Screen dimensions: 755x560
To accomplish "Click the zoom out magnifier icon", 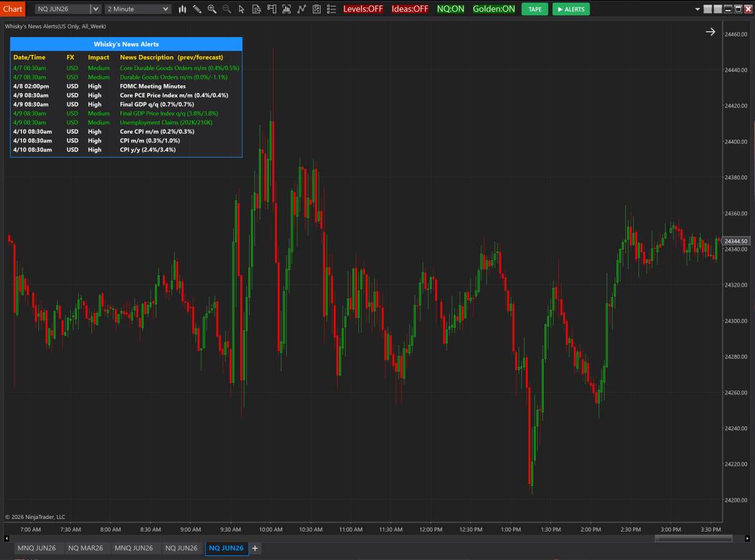I will click(x=227, y=9).
